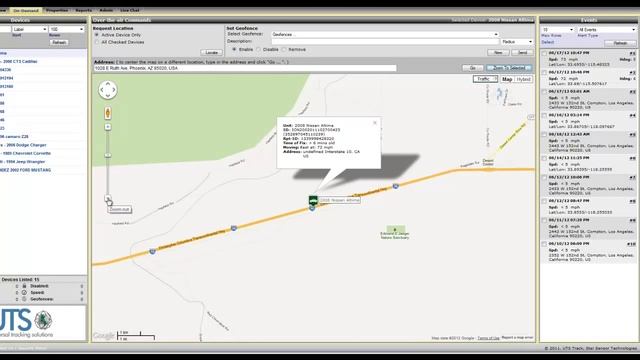
Task: Open the Admin tab
Action: click(106, 10)
